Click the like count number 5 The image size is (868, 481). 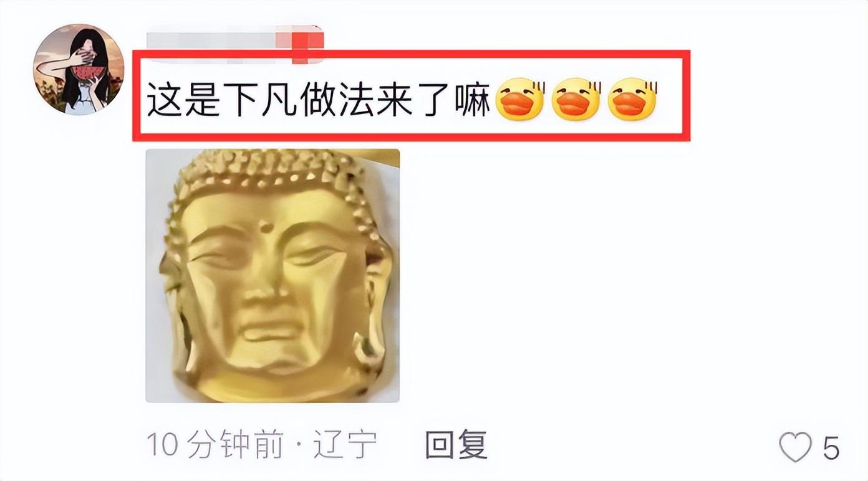[x=831, y=447]
